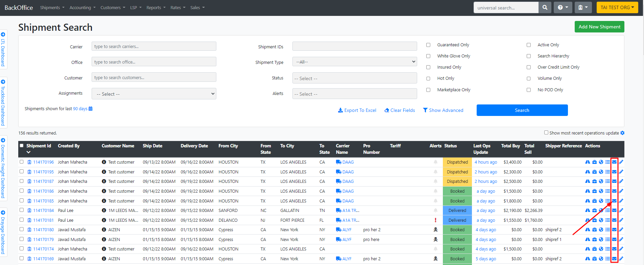644x265 pixels.
Task: Expand Shipment Id column chevron
Action: click(x=28, y=152)
